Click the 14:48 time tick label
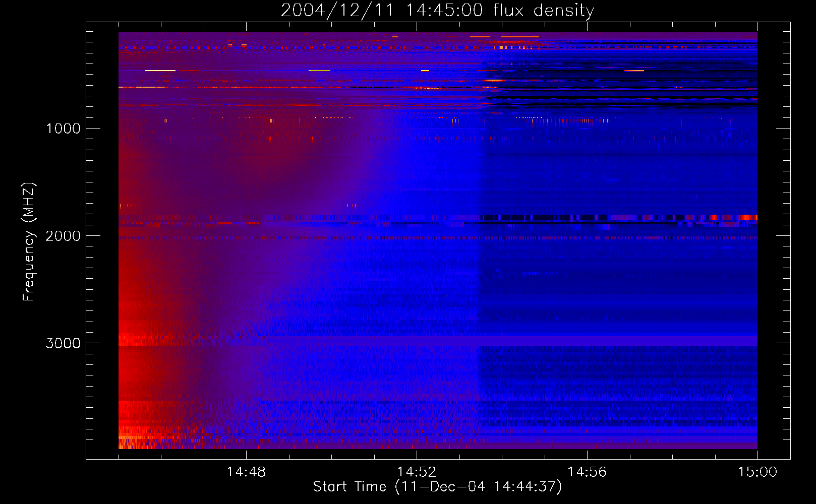 (246, 472)
